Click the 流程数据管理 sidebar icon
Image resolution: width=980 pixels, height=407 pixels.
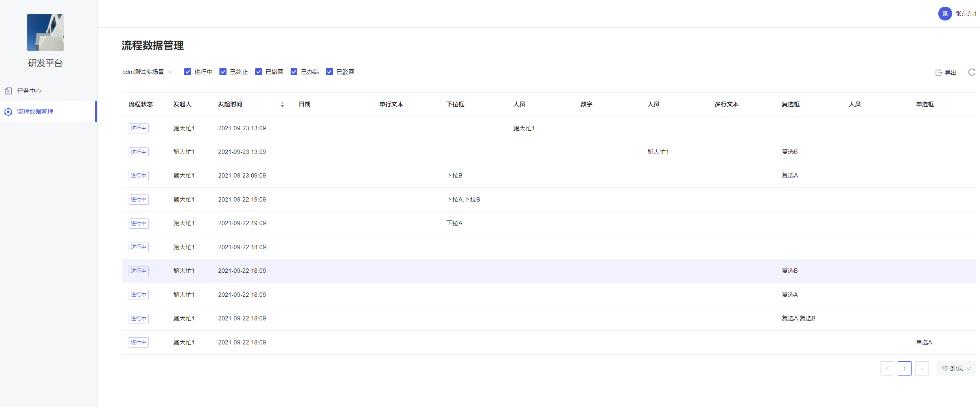coord(8,112)
